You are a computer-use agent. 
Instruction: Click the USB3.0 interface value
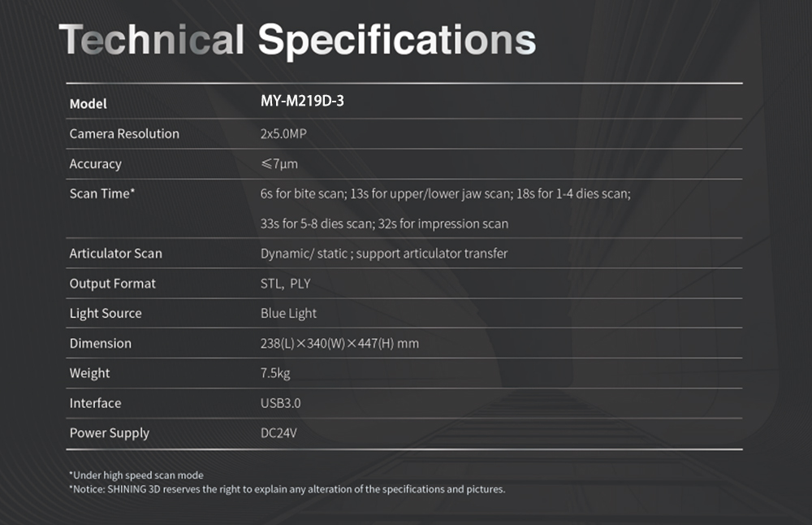tap(280, 403)
